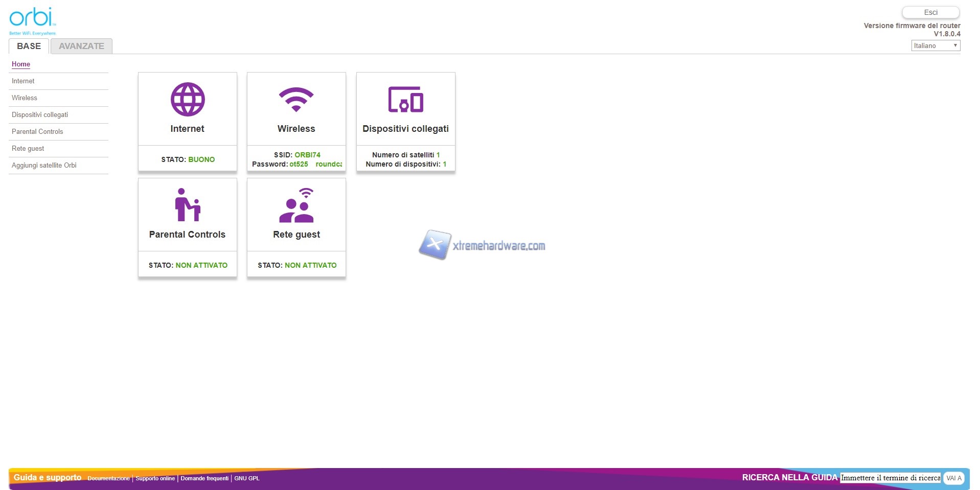
Task: Go to Internet in the sidebar menu
Action: click(x=23, y=81)
